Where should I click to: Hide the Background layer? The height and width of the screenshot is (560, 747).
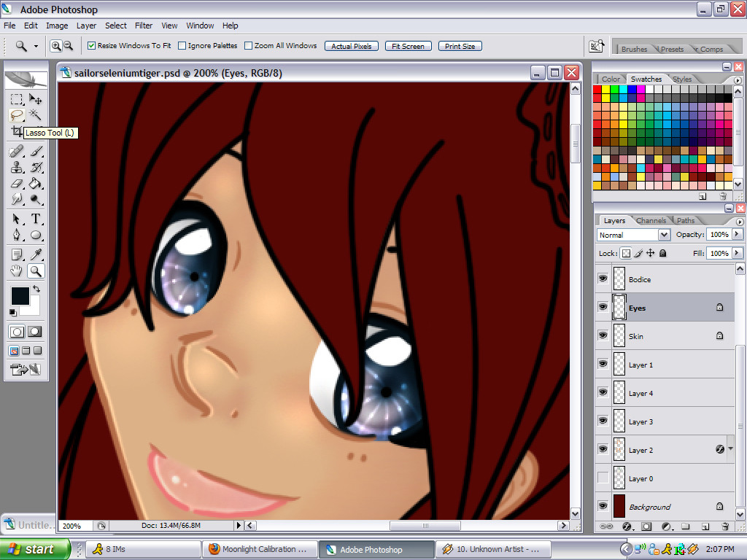(x=603, y=506)
